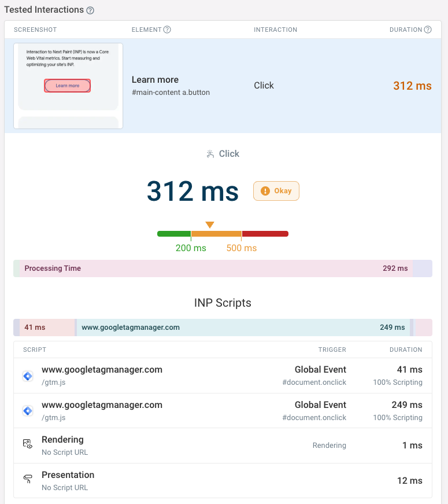
Task: Click the help icon next to Duration header
Action: coord(428,30)
